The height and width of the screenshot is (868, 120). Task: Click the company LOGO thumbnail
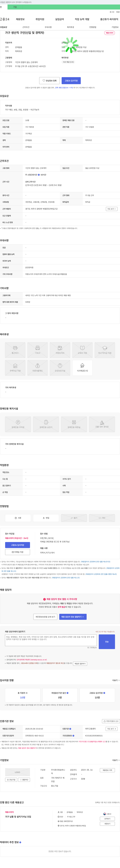click(17, 772)
